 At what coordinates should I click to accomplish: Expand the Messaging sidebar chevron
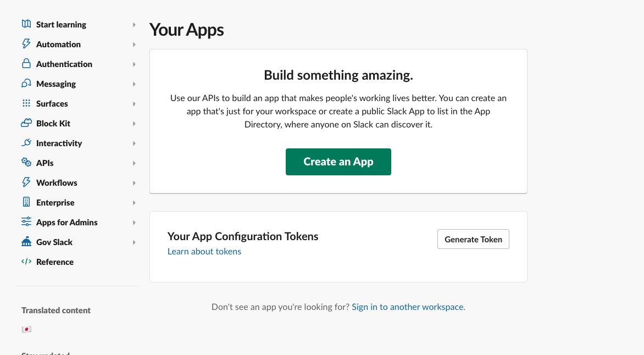click(x=134, y=84)
